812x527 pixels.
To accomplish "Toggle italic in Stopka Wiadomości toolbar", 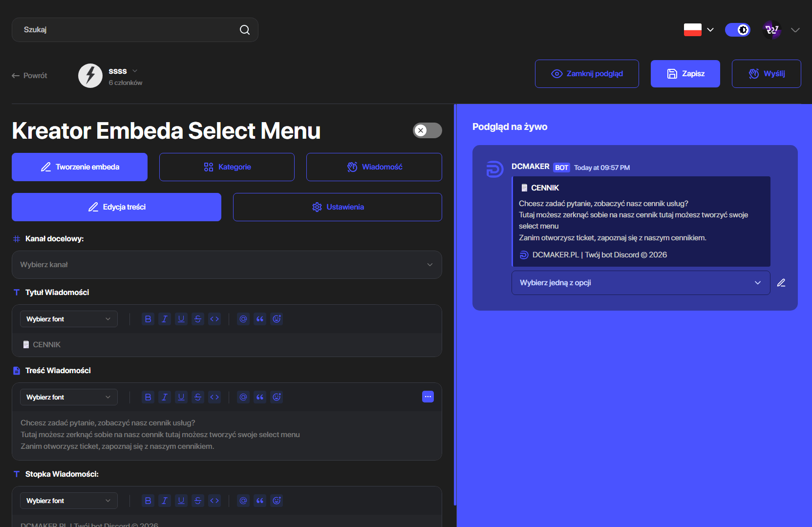I will point(165,501).
